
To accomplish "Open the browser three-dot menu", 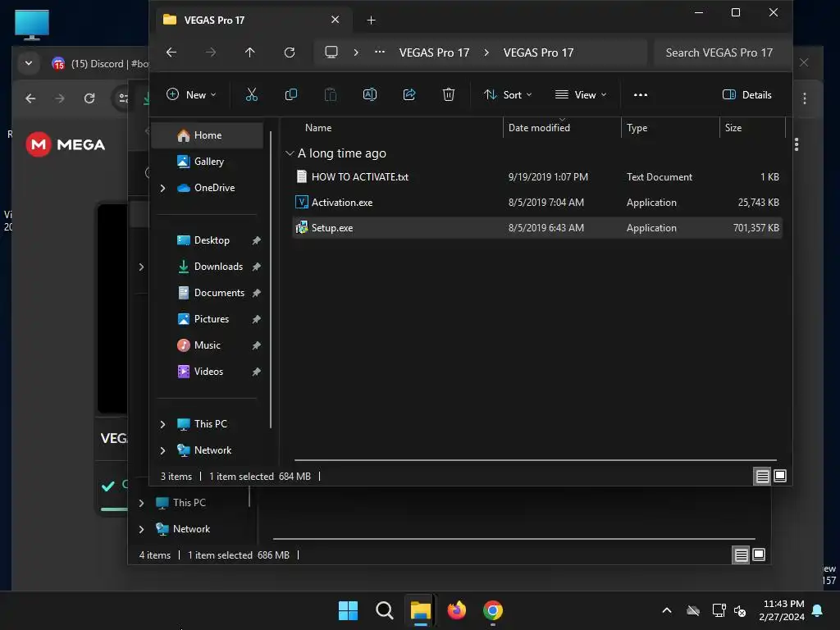I will coord(805,98).
